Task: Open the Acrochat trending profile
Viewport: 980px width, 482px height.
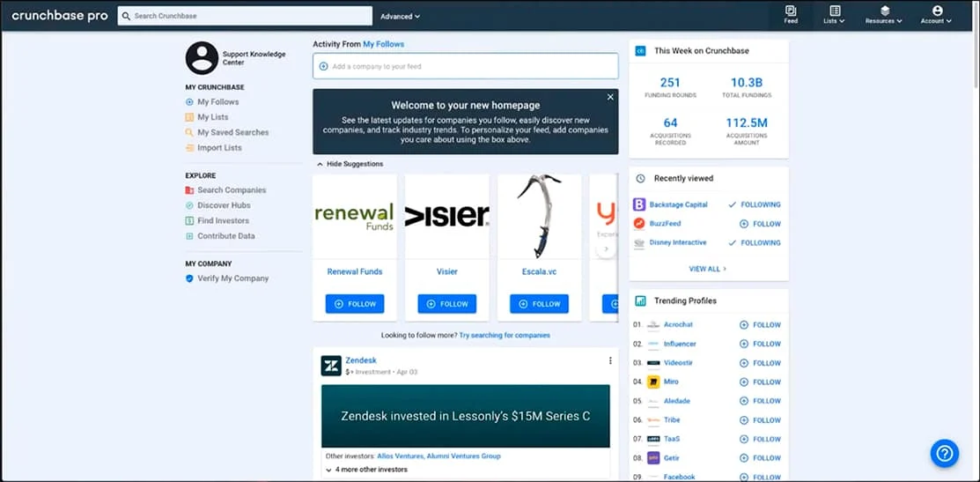Action: [677, 324]
